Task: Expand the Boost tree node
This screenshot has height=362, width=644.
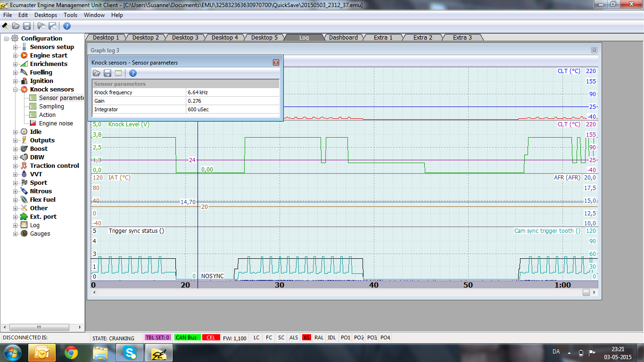Action: point(16,149)
